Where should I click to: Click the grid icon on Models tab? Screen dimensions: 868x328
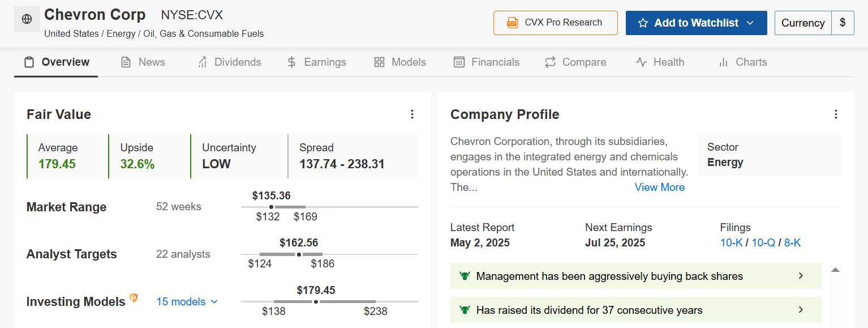click(380, 62)
